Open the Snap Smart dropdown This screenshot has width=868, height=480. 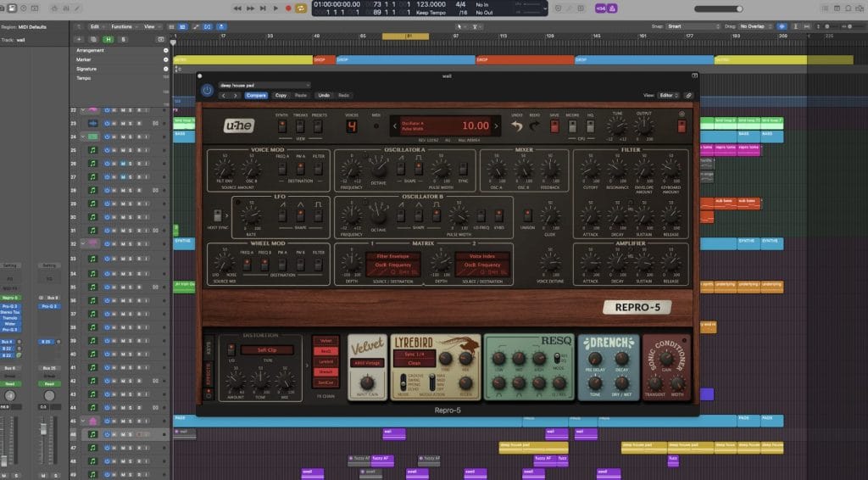pyautogui.click(x=691, y=26)
